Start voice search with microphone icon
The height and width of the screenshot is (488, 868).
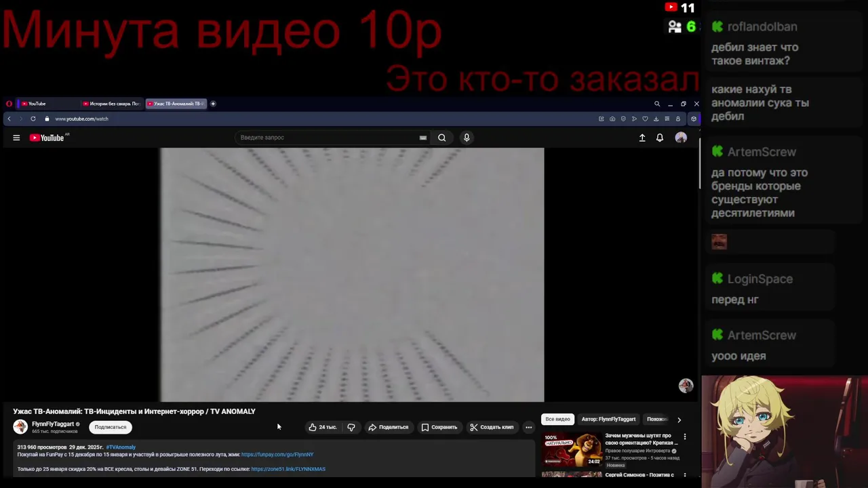pyautogui.click(x=467, y=138)
